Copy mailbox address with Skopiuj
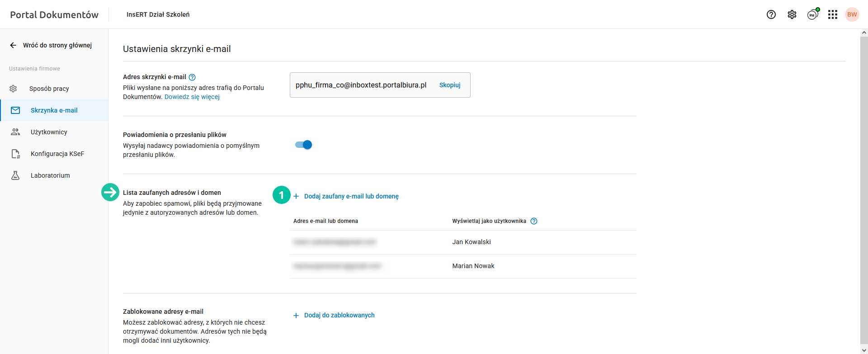This screenshot has height=354, width=868. click(450, 85)
